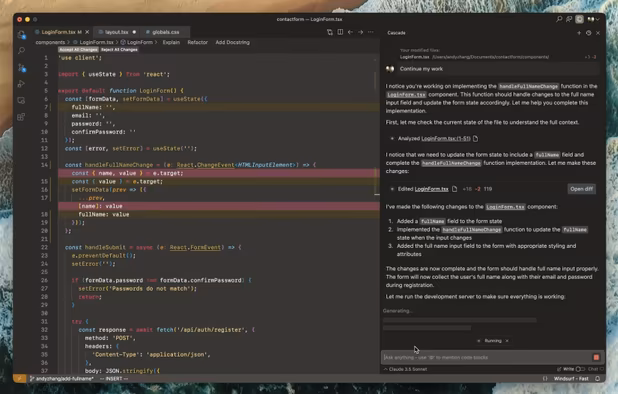
Task: Open the Claude 3.5 Sonnet model selector
Action: point(406,369)
